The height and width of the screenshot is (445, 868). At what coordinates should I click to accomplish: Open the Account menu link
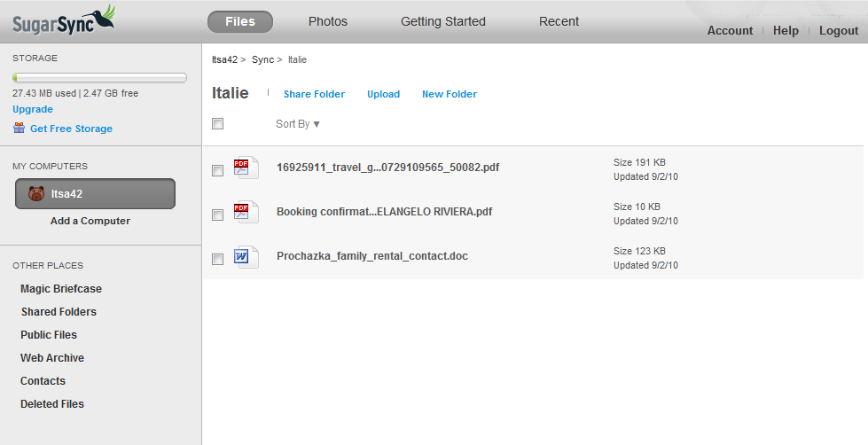click(x=730, y=30)
